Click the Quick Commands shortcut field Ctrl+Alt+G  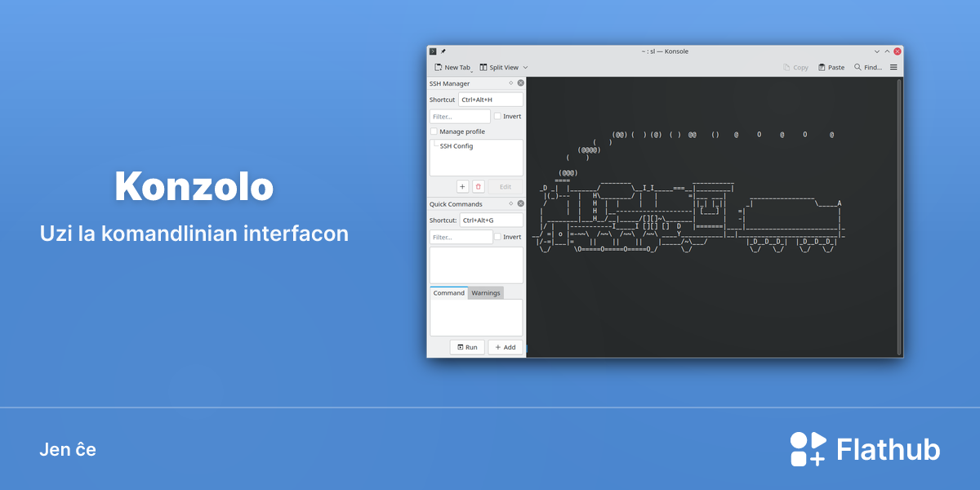point(491,220)
